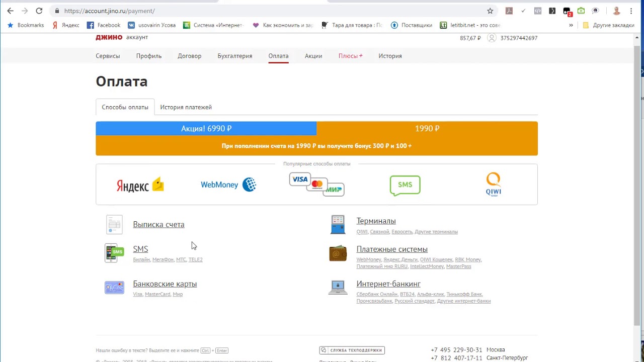Go to the ДЖИНО logo home
Image resolution: width=644 pixels, height=362 pixels.
[109, 37]
